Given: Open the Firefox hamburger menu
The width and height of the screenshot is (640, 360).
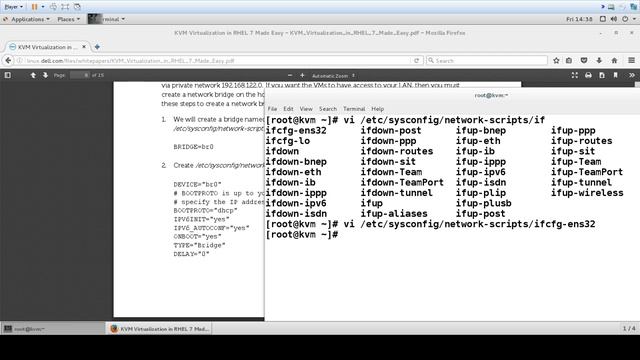Looking at the screenshot, I should tap(631, 60).
